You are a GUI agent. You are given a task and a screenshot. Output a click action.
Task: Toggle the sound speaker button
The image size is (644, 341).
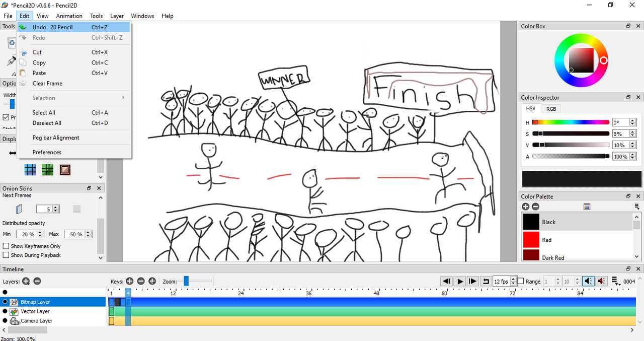click(x=588, y=281)
